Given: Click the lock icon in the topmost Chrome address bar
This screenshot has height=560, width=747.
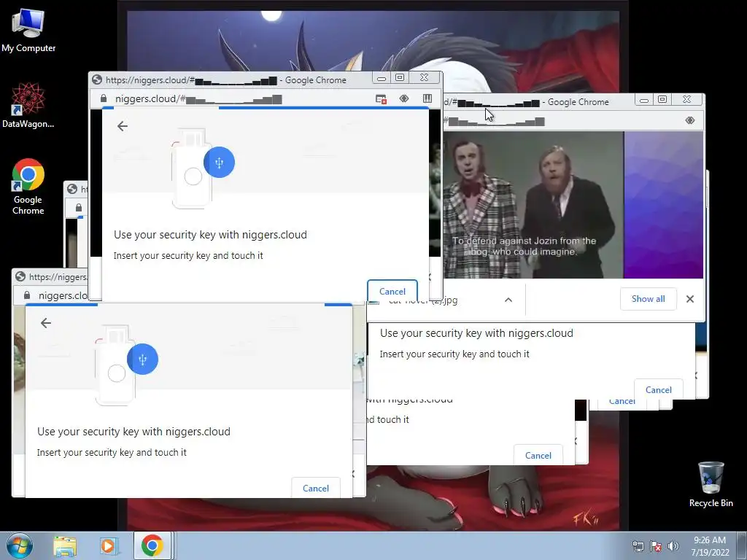Looking at the screenshot, I should [104, 98].
